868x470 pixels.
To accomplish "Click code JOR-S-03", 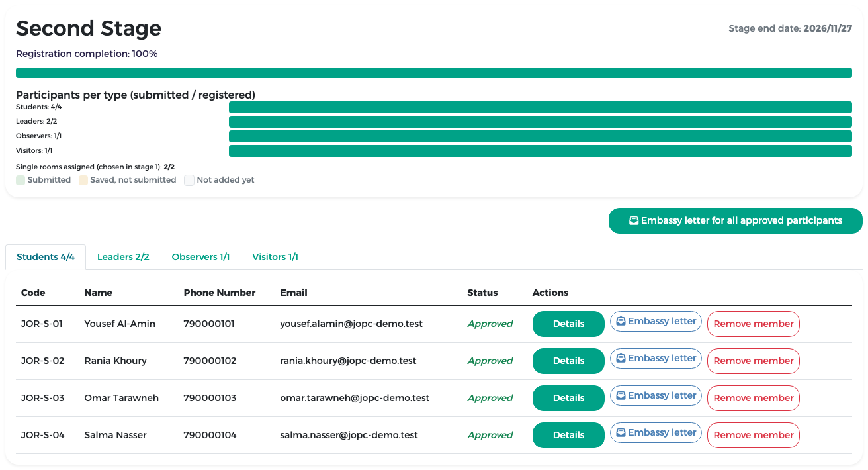I will click(43, 398).
